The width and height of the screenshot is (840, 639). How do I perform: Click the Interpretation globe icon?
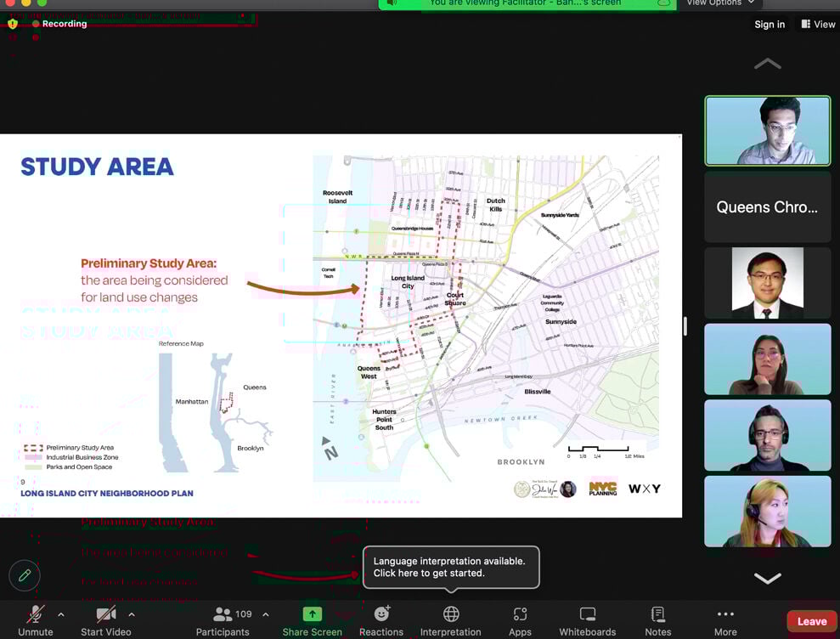click(x=451, y=614)
